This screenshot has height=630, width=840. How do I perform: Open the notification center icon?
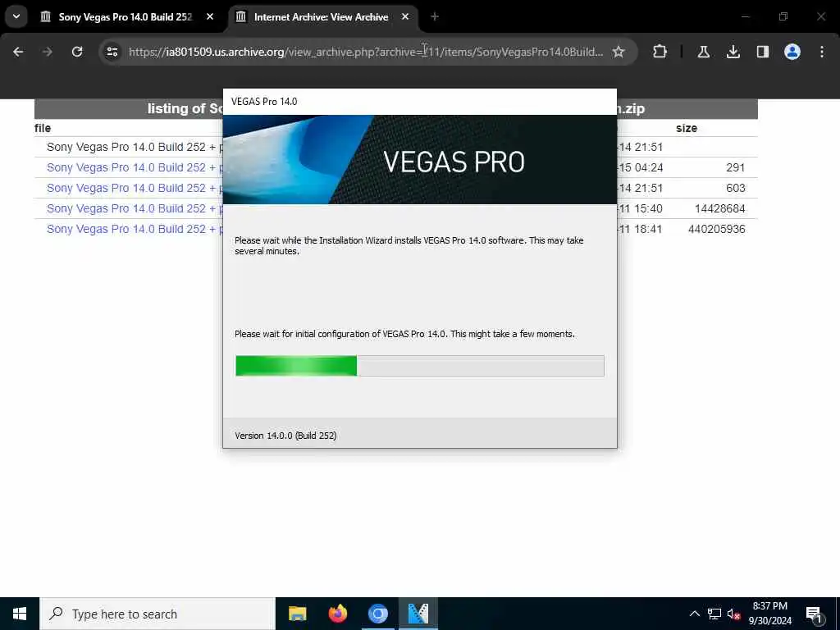[x=814, y=614]
